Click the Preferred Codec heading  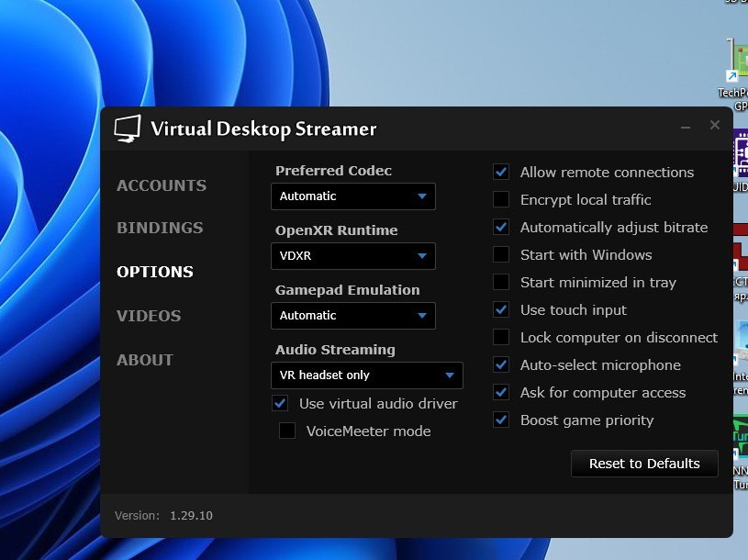333,170
